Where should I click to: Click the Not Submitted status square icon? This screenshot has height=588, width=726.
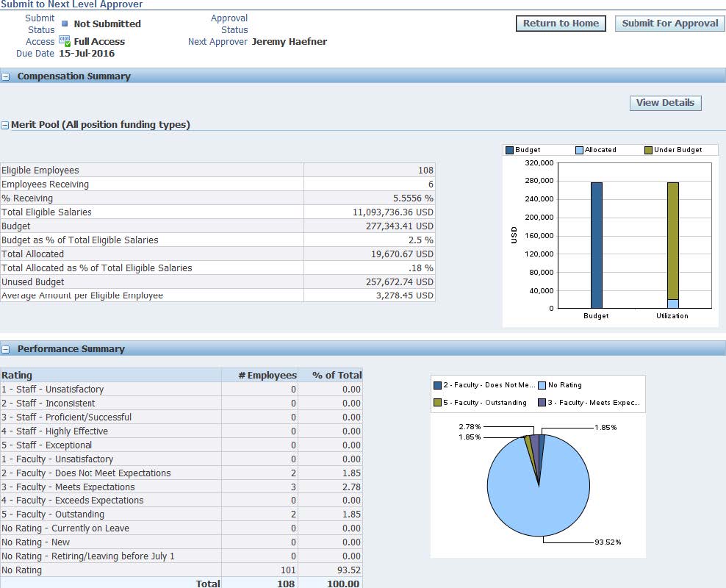pyautogui.click(x=65, y=24)
